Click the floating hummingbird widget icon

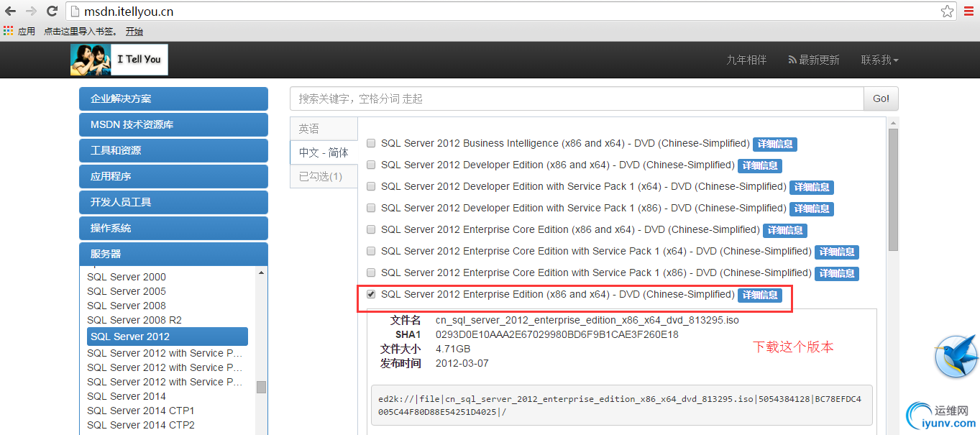pos(957,356)
